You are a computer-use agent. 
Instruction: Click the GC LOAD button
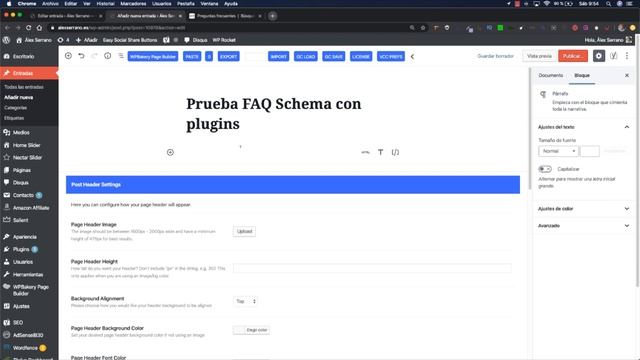(x=306, y=56)
